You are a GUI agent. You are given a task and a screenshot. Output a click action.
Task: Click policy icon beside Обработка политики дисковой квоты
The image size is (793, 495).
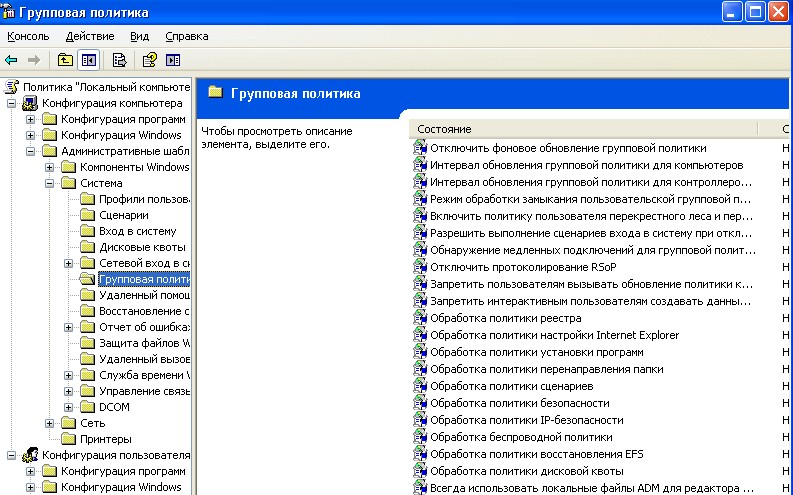coord(420,471)
